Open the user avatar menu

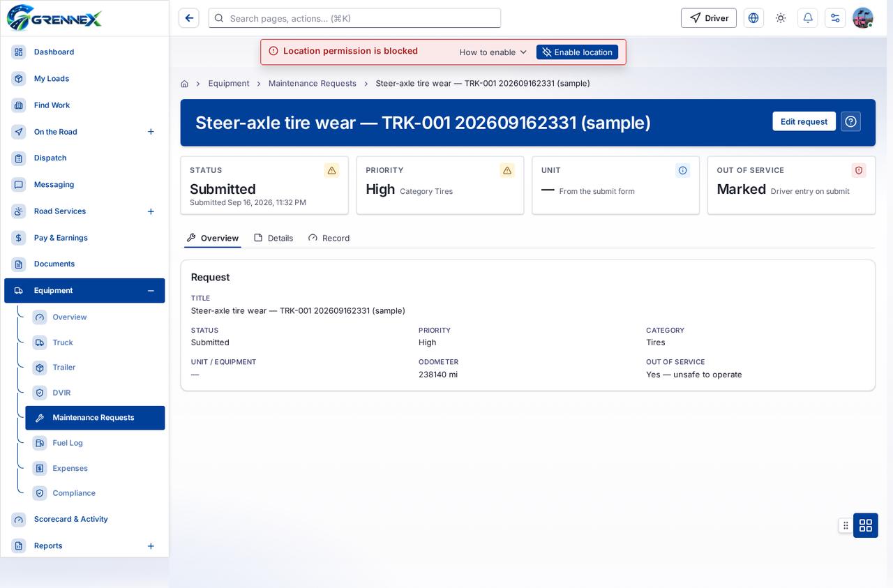coord(863,18)
